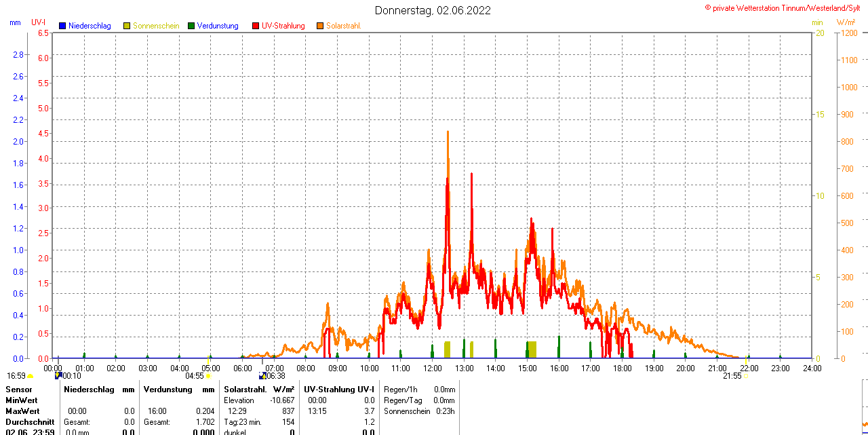868x435 pixels.
Task: Click the yellow Sonnenschein legend square
Action: (127, 26)
